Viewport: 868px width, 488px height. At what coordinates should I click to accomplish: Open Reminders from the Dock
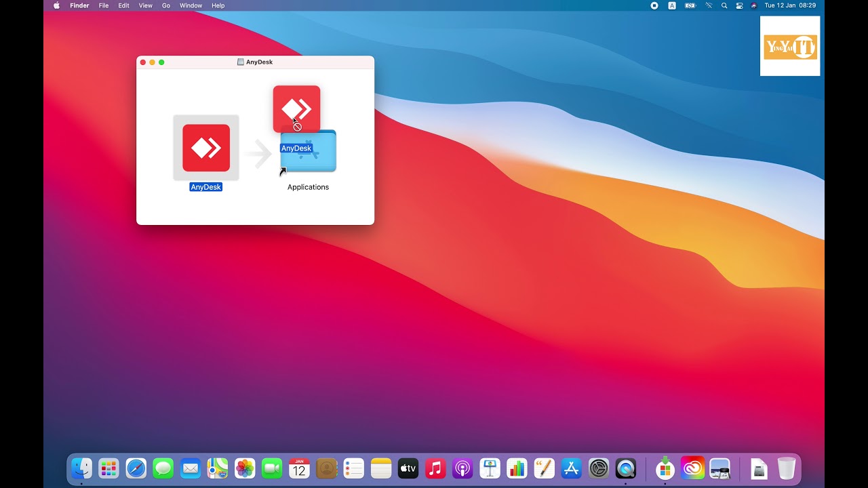[x=354, y=468]
